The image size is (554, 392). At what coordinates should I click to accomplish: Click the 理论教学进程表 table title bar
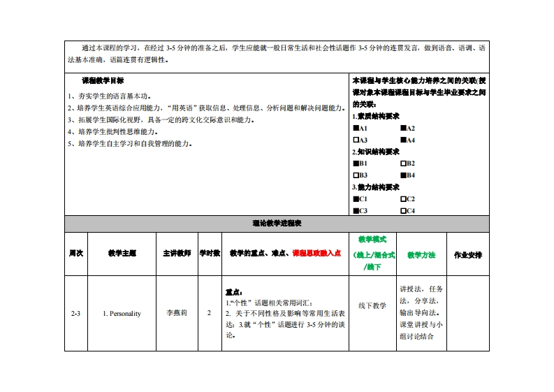coord(277,223)
